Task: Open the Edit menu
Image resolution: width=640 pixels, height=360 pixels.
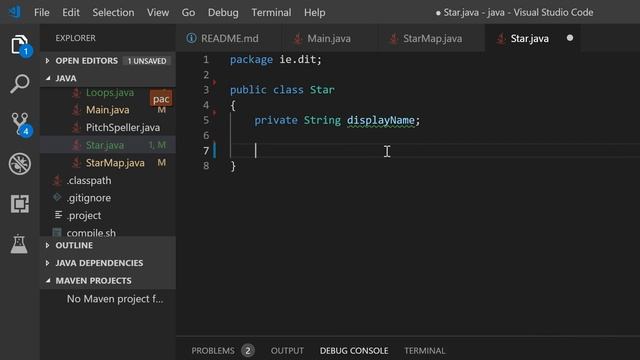Action: [x=71, y=13]
